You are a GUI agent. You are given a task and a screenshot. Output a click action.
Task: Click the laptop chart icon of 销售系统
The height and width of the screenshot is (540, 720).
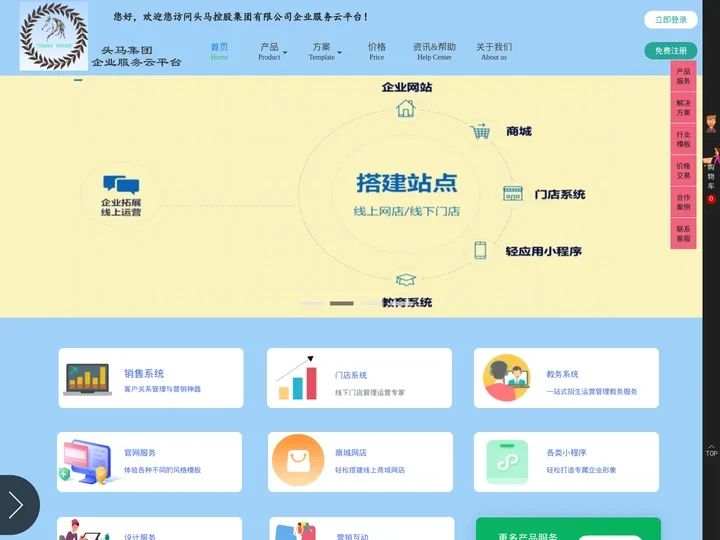click(87, 379)
